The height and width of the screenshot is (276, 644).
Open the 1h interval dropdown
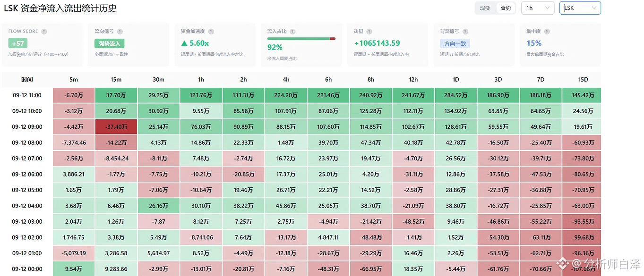(x=538, y=8)
